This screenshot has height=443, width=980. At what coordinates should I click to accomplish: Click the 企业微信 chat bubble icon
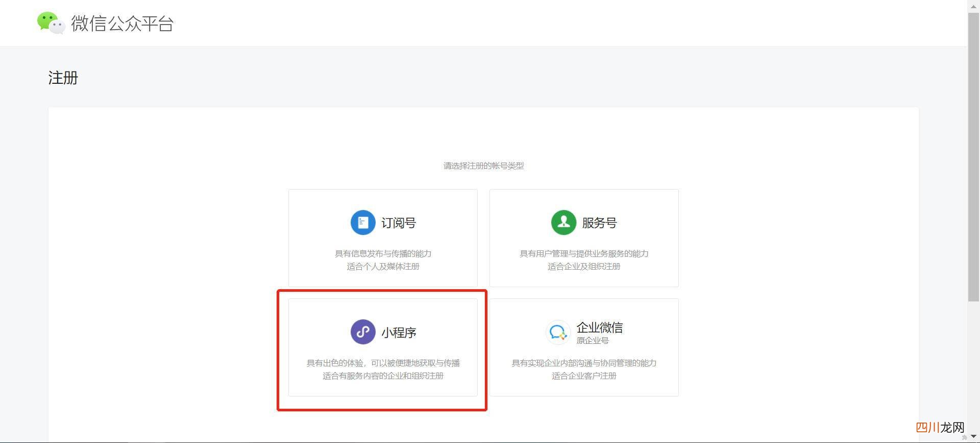coord(557,333)
